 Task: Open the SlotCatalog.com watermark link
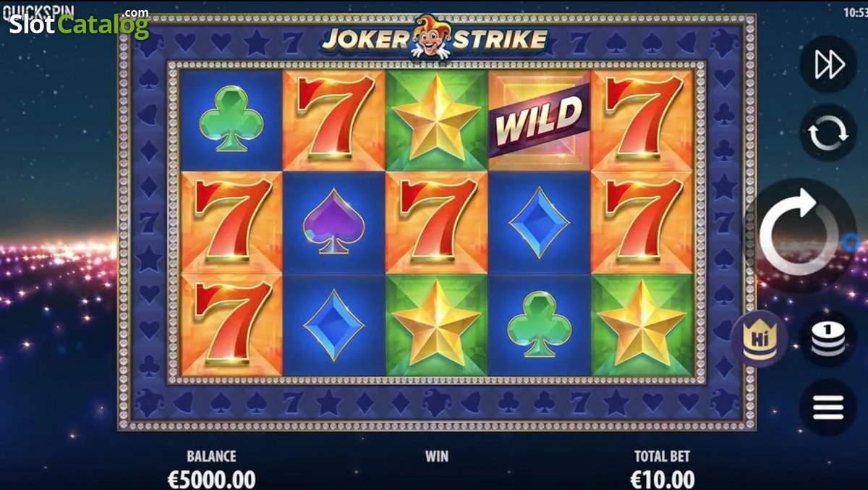pyautogui.click(x=78, y=23)
